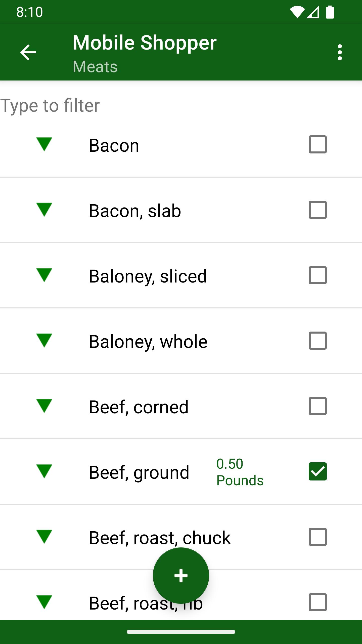Tick the Beef, corned checkbox
This screenshot has height=644, width=362.
(x=318, y=406)
